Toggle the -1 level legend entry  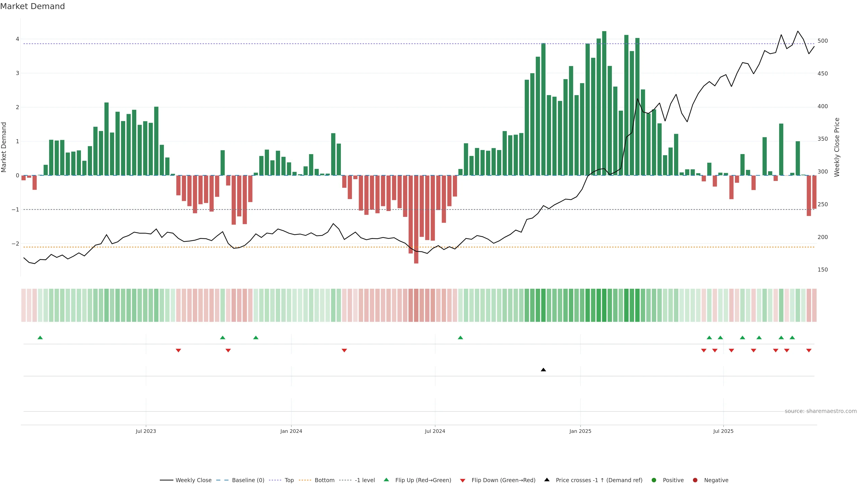tap(365, 480)
